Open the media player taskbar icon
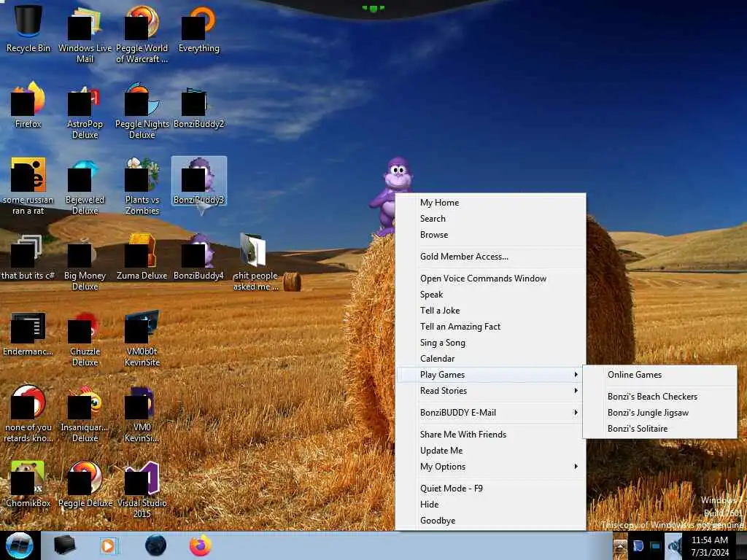The height and width of the screenshot is (560, 747). tap(109, 545)
